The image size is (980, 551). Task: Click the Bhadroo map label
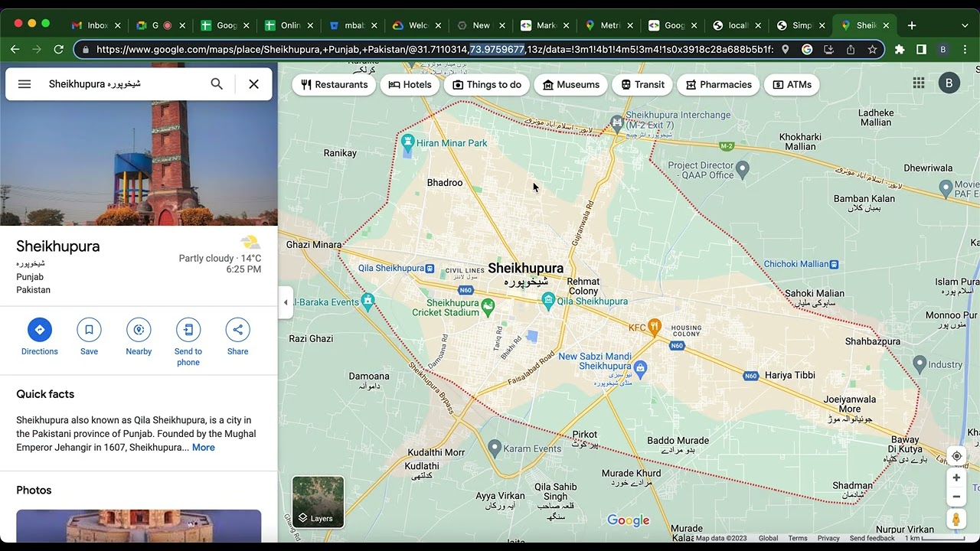[445, 182]
